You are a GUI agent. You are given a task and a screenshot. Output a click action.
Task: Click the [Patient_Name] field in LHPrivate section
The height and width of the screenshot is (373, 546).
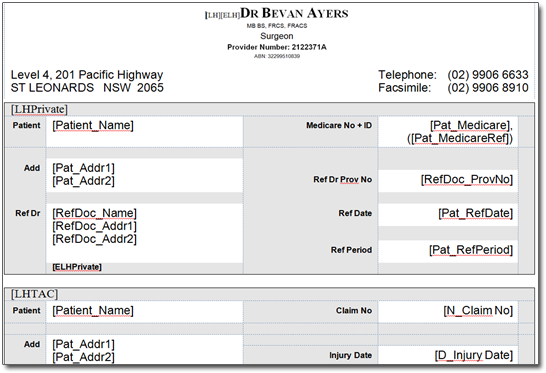click(93, 125)
